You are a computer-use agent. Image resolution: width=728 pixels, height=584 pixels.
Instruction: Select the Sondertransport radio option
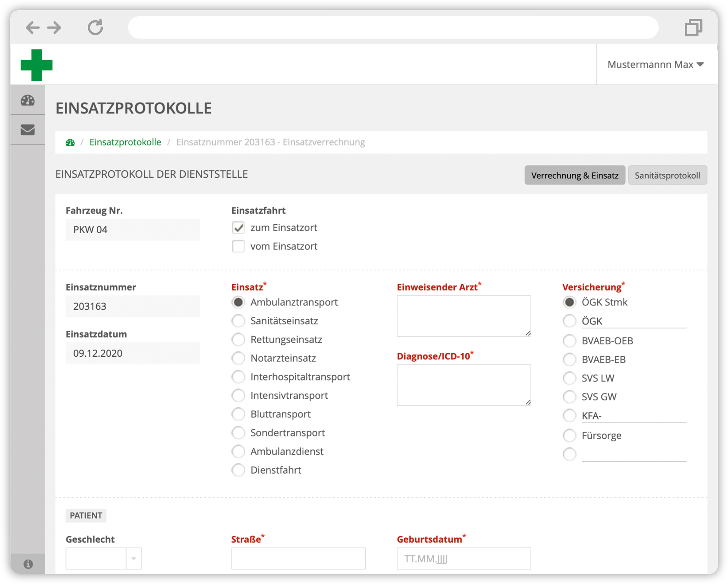click(x=238, y=433)
